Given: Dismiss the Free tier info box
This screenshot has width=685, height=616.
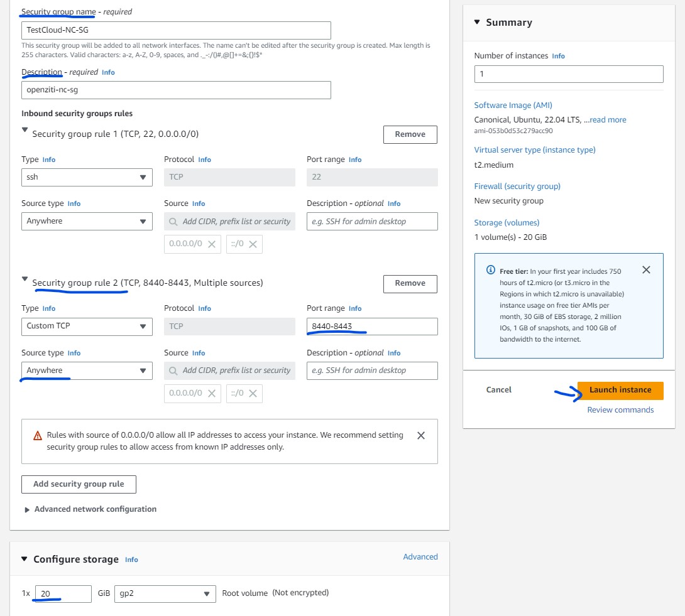Looking at the screenshot, I should point(646,269).
